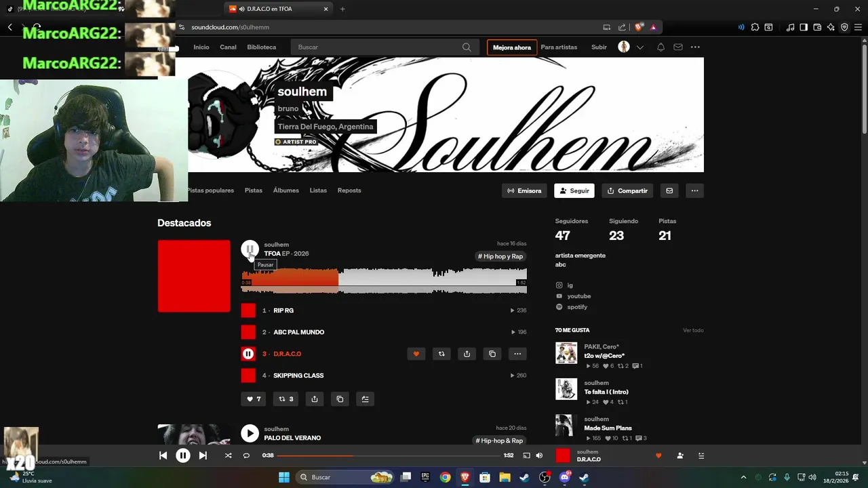The image size is (868, 488).
Task: Click the Subir upload link
Action: click(x=599, y=47)
